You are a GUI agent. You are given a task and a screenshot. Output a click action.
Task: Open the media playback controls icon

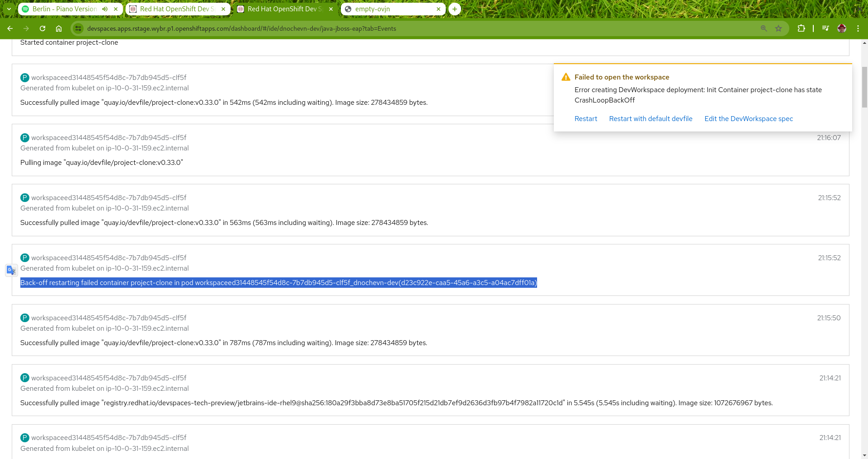point(826,28)
